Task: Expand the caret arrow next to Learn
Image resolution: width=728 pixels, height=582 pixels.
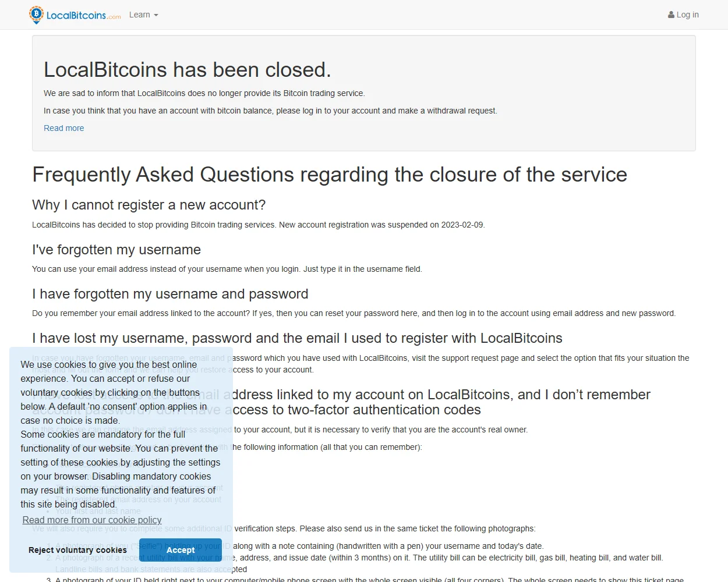Action: pyautogui.click(x=156, y=15)
